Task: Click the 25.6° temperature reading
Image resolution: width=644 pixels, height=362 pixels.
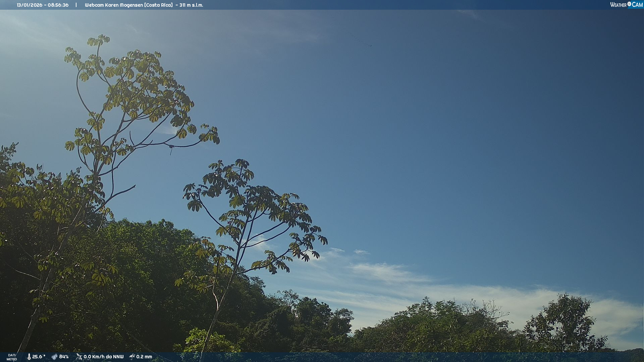Action: click(39, 357)
